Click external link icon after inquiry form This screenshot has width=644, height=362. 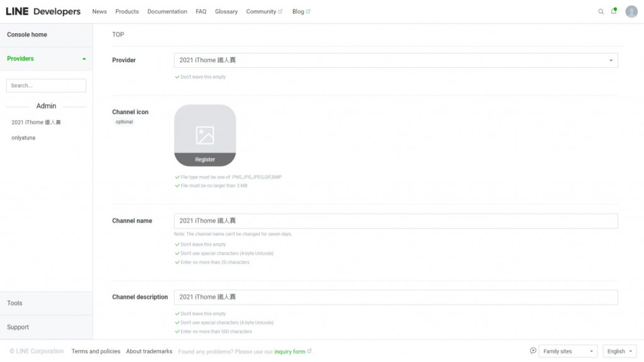(309, 351)
